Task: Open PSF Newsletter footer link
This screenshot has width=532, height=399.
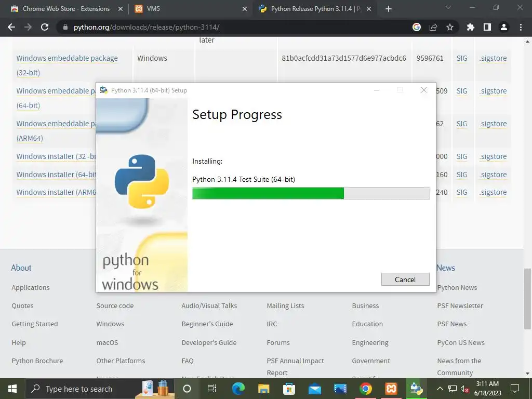Action: pyautogui.click(x=460, y=305)
